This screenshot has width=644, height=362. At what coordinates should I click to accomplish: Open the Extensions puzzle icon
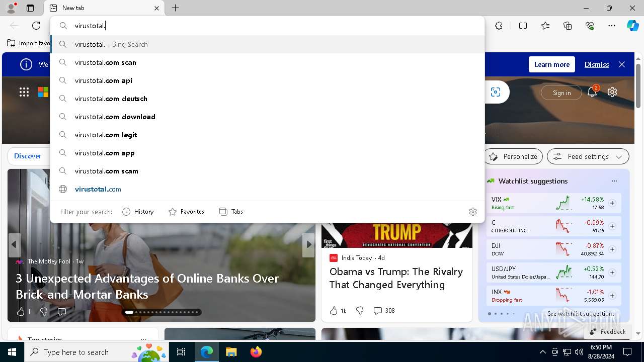tap(499, 26)
